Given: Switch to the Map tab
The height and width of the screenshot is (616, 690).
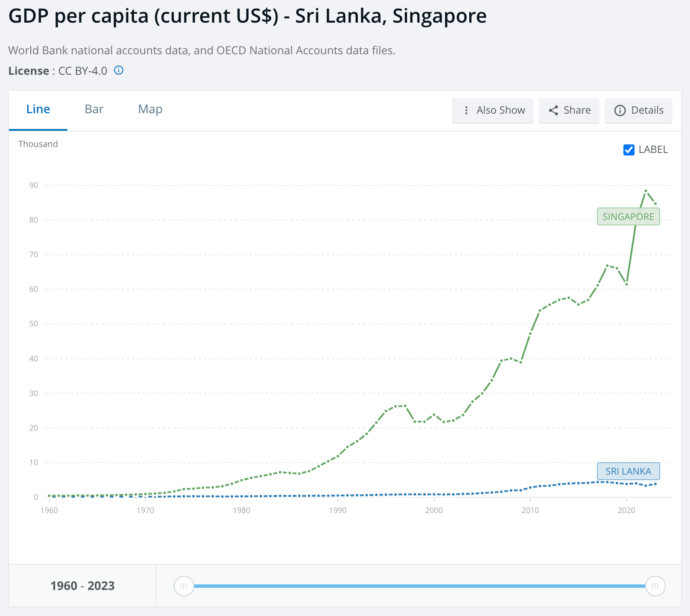Looking at the screenshot, I should pyautogui.click(x=150, y=109).
